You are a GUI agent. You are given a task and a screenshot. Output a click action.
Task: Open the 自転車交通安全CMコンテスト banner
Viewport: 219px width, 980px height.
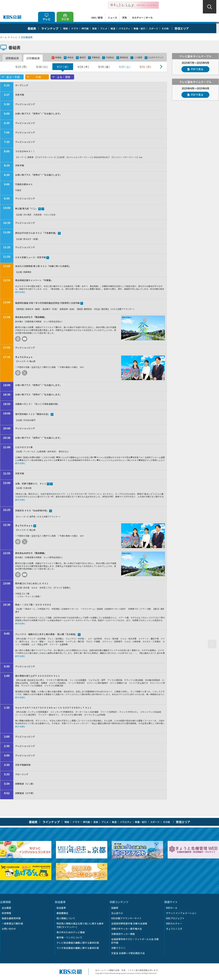[x=137, y=850]
